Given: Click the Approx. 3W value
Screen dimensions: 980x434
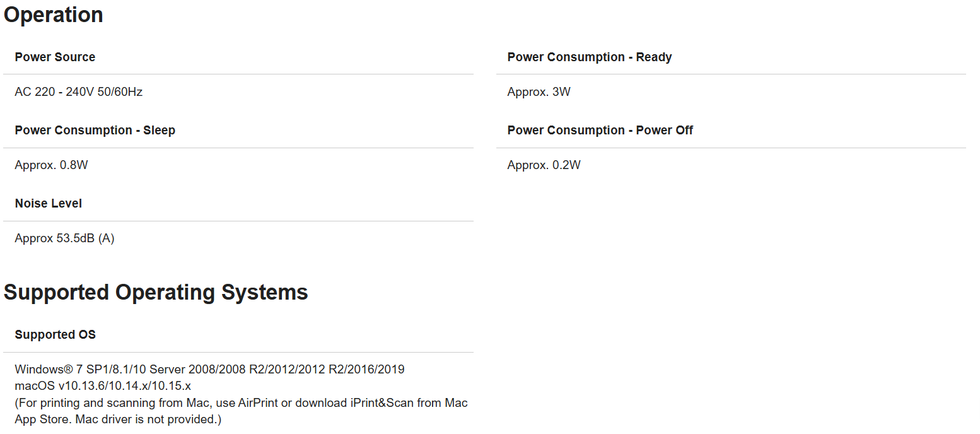Looking at the screenshot, I should click(x=539, y=92).
